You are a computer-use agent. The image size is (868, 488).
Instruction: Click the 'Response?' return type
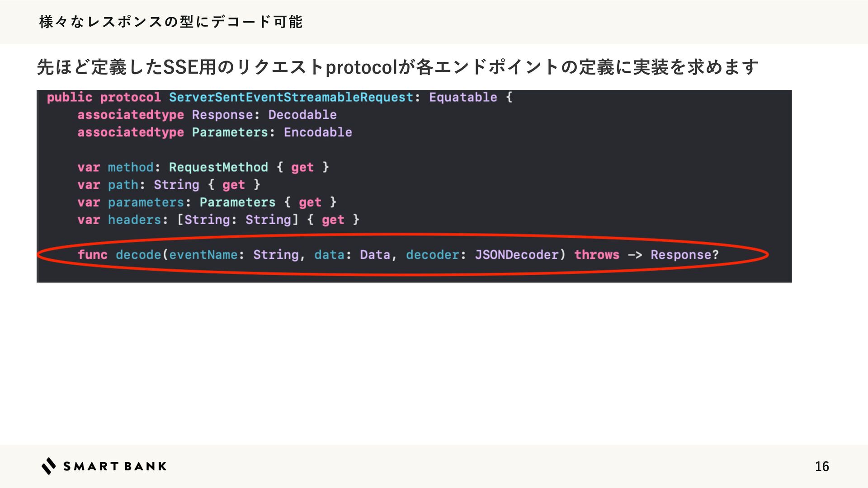[684, 255]
